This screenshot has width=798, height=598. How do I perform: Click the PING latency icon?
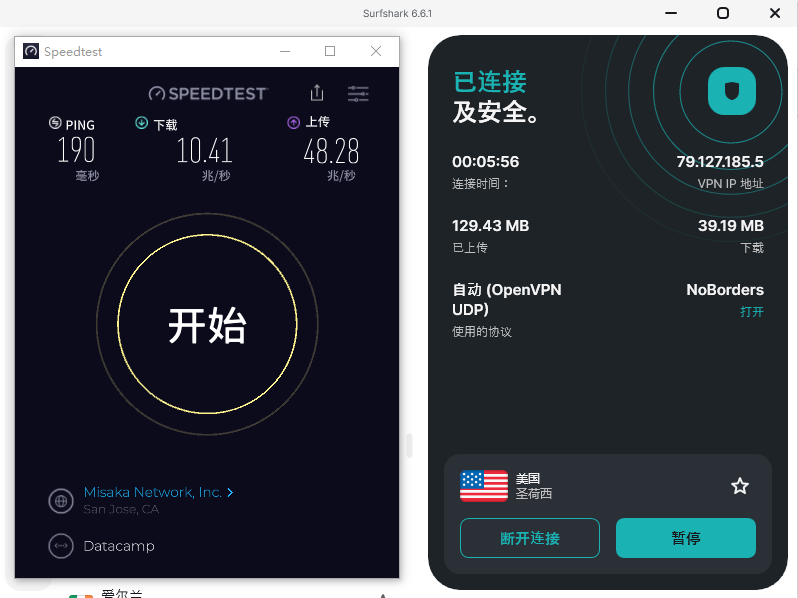[x=55, y=123]
